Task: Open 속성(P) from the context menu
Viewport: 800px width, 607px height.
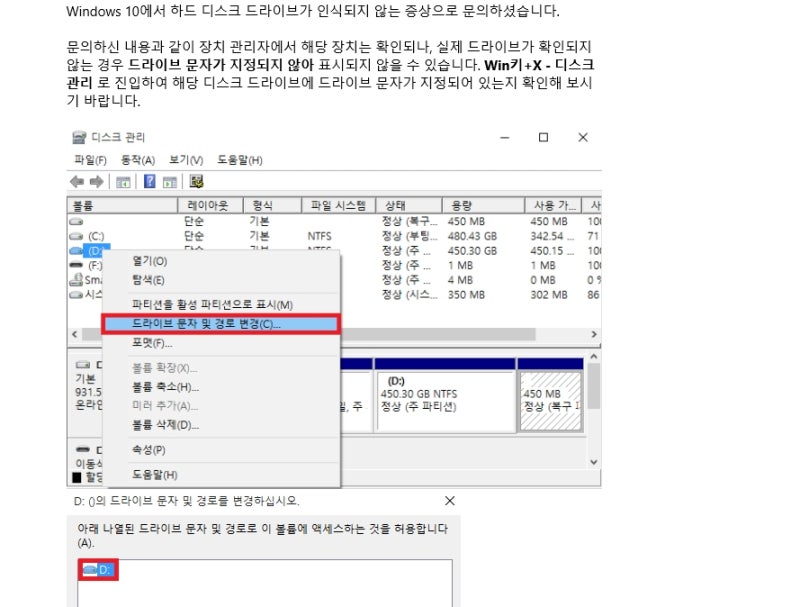Action: click(x=221, y=450)
